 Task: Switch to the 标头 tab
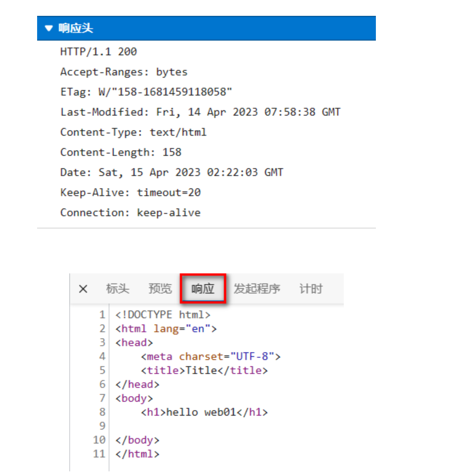click(118, 289)
